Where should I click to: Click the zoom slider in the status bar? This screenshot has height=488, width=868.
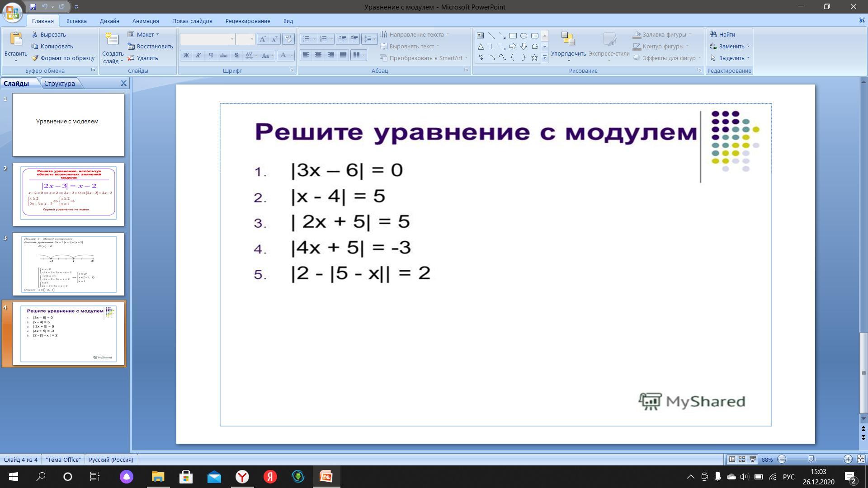[811, 459]
